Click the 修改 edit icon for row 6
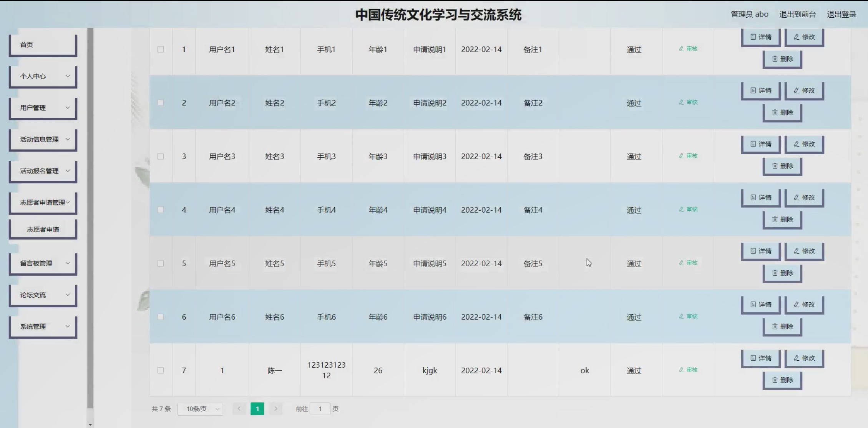Image resolution: width=868 pixels, height=428 pixels. coord(797,305)
